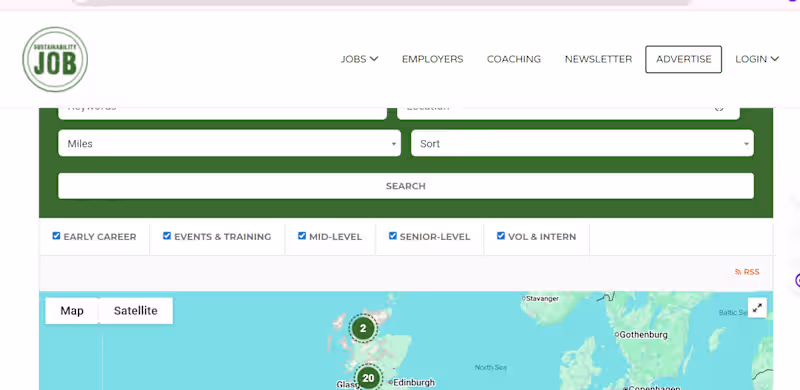The width and height of the screenshot is (800, 390).
Task: Click the Search button
Action: click(x=406, y=186)
